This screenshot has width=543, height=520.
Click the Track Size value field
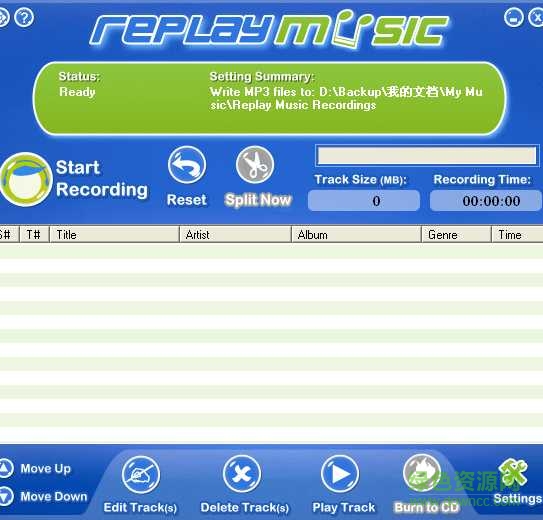click(x=364, y=201)
